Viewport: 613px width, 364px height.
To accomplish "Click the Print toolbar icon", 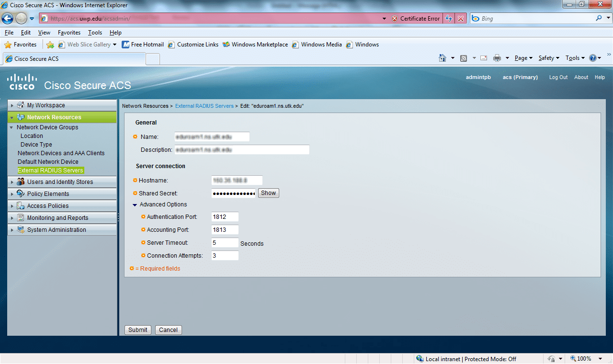I will click(x=497, y=58).
